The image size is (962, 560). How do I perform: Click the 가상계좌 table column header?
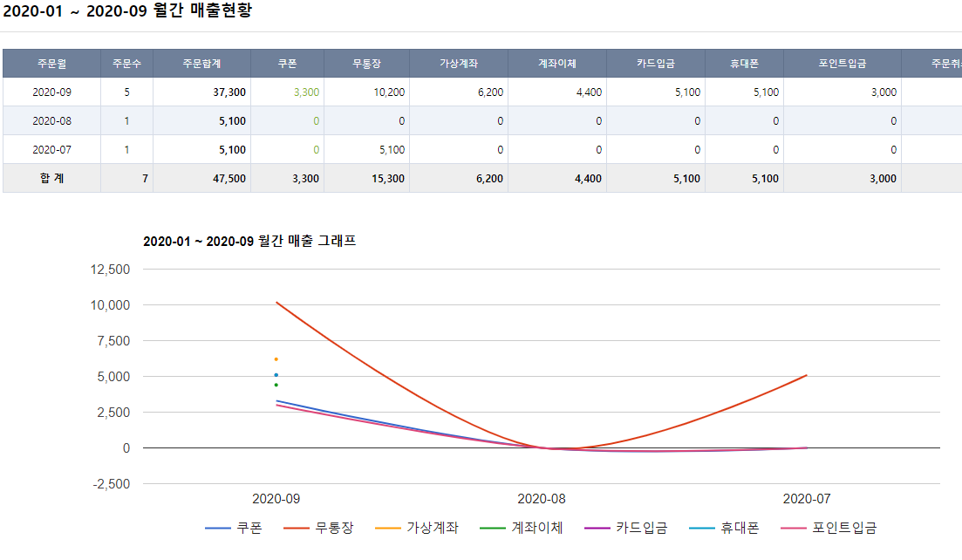click(459, 64)
